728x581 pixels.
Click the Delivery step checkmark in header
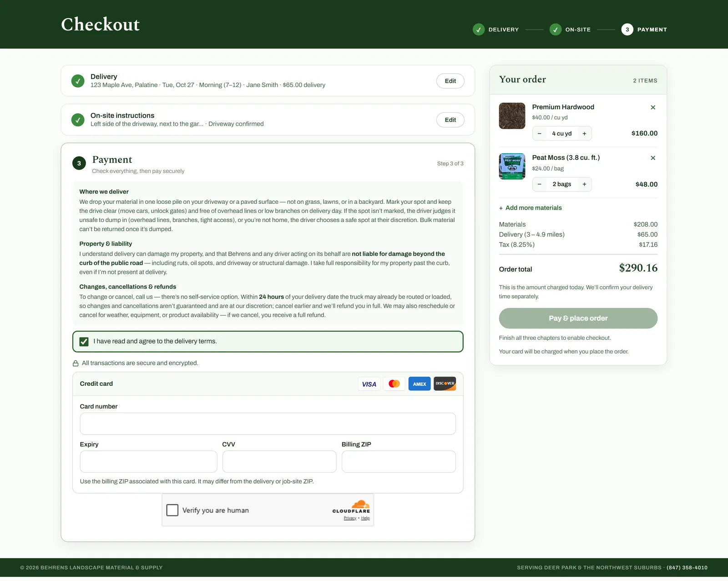[x=478, y=30]
